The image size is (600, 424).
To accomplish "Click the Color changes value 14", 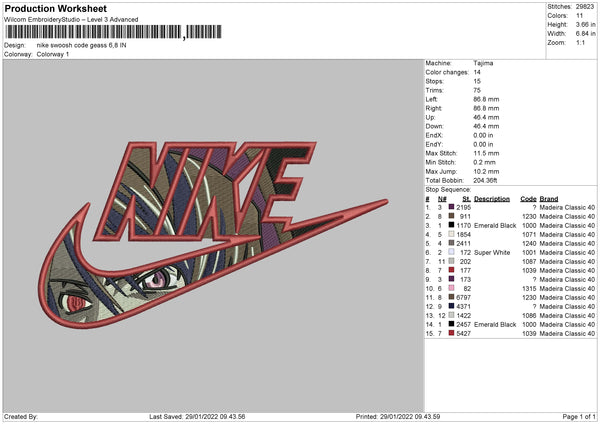I will coord(477,72).
